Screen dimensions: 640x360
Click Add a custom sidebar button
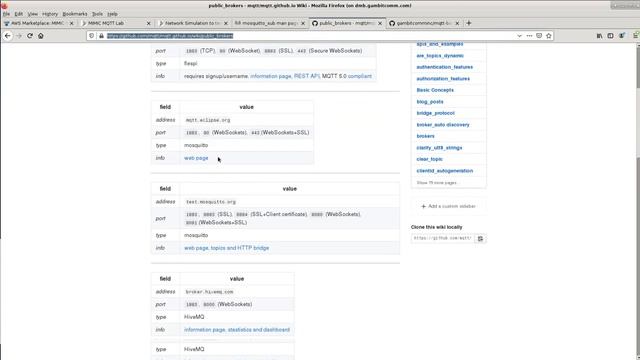[448, 207]
